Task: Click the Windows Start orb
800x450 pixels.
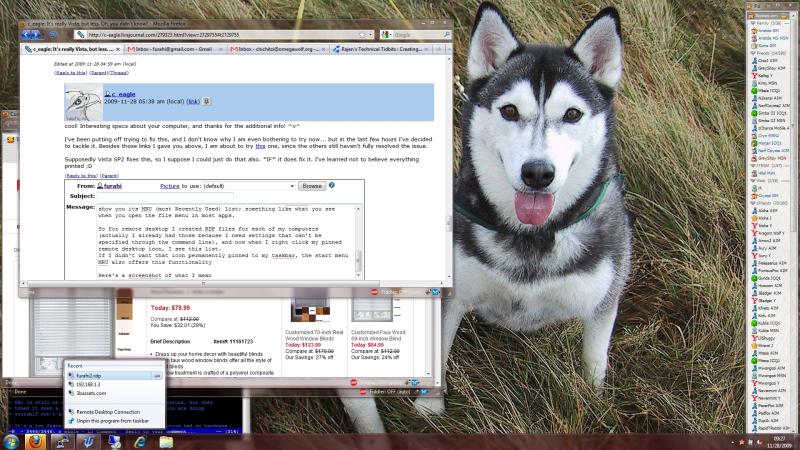Action: pos(9,441)
